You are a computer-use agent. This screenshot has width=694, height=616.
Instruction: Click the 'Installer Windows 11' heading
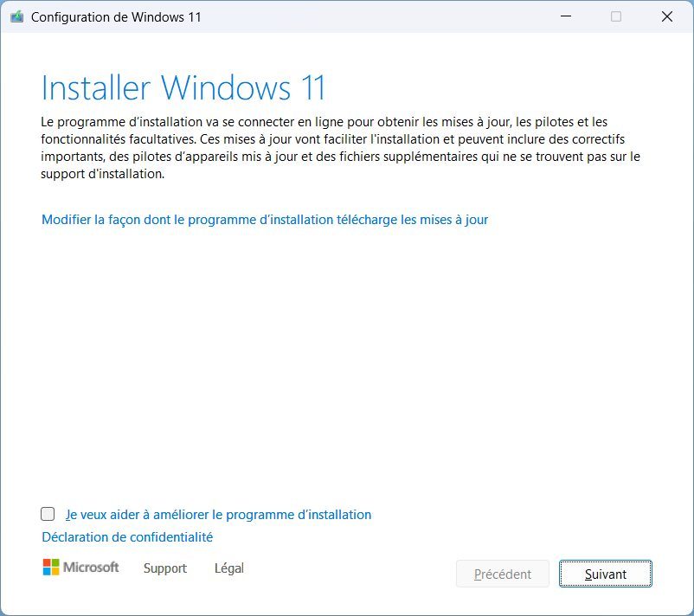[x=183, y=88]
